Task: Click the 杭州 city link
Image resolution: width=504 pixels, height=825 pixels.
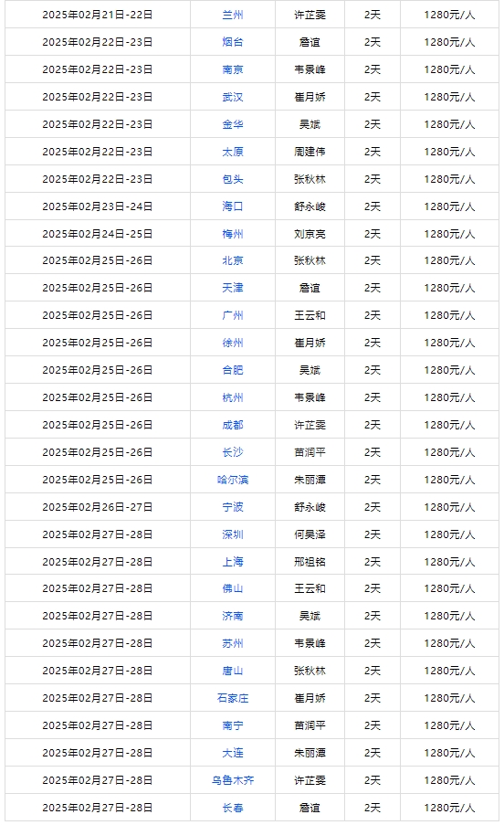Action: [232, 397]
